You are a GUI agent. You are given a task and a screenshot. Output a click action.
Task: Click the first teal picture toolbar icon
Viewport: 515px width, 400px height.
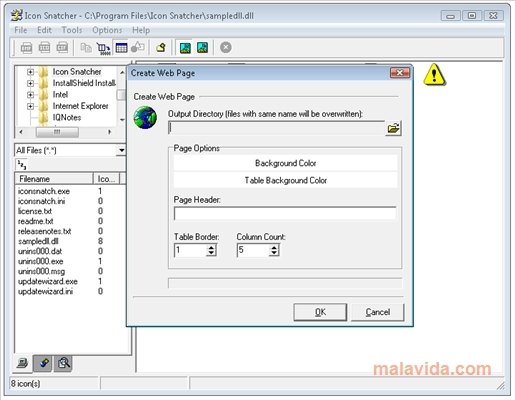coord(185,48)
